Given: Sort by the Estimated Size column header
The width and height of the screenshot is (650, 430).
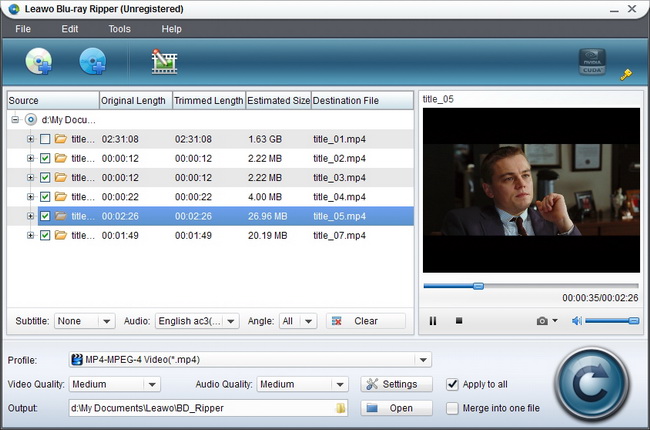Looking at the screenshot, I should [278, 100].
